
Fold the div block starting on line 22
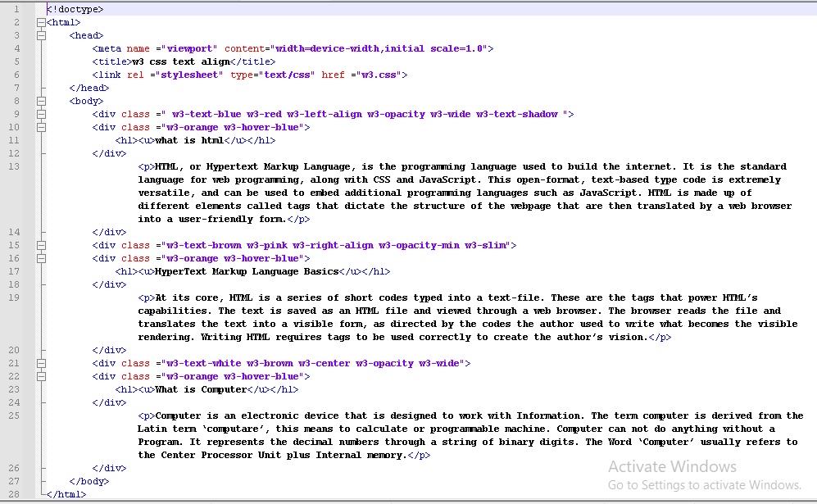(x=40, y=376)
